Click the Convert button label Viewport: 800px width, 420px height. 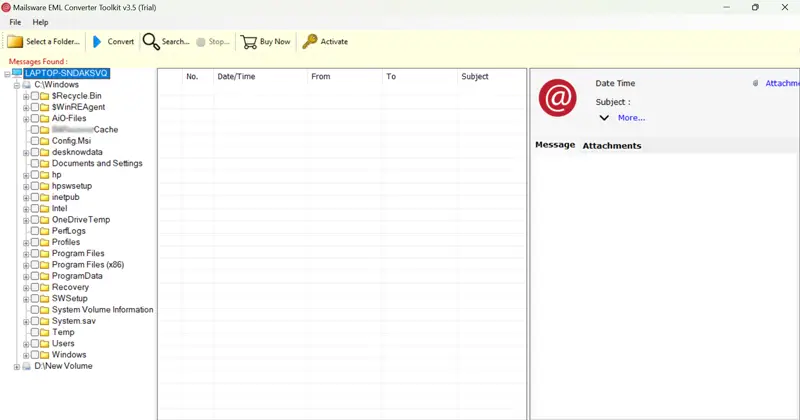click(x=120, y=42)
